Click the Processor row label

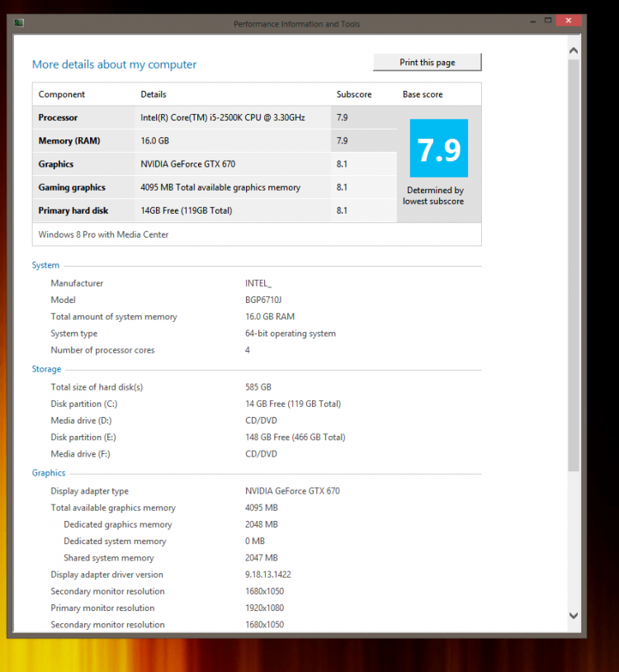pos(58,117)
